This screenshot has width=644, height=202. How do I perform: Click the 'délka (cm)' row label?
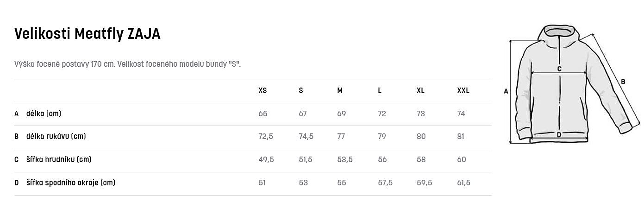point(44,114)
